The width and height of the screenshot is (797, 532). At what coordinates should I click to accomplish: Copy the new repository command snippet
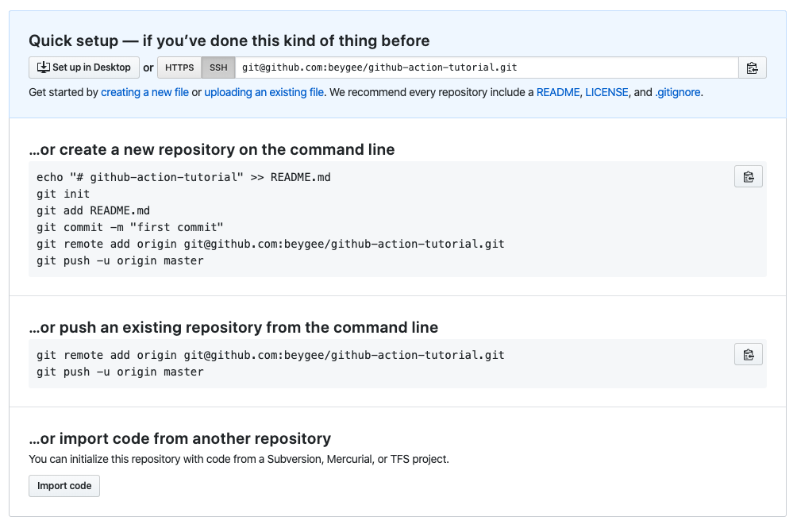[x=748, y=176]
